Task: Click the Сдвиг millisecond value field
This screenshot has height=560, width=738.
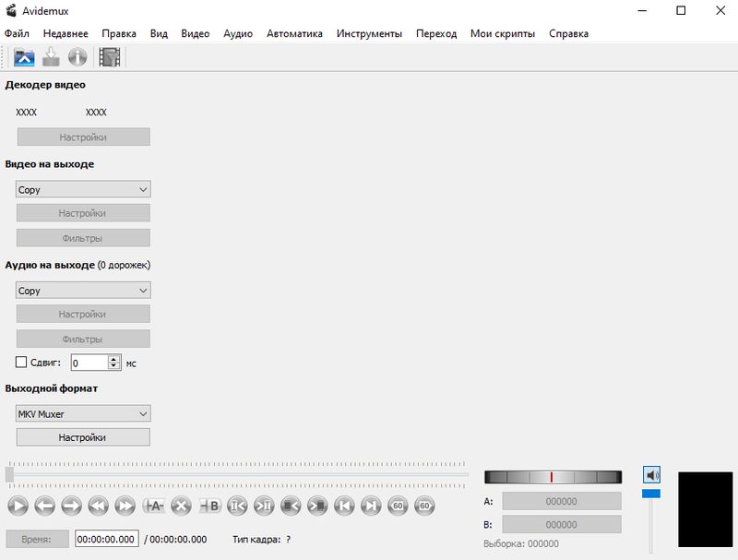Action: (89, 363)
